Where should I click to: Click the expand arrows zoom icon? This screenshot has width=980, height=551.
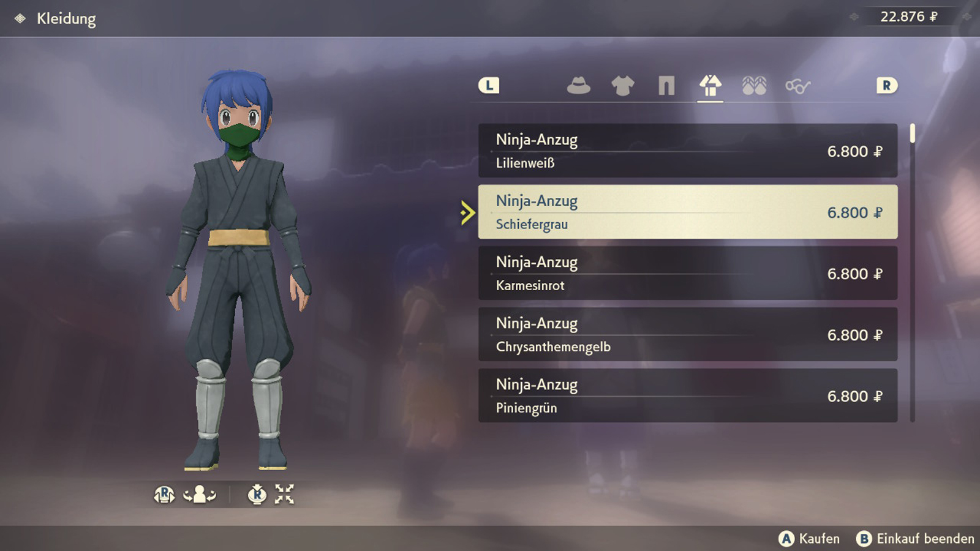click(284, 494)
